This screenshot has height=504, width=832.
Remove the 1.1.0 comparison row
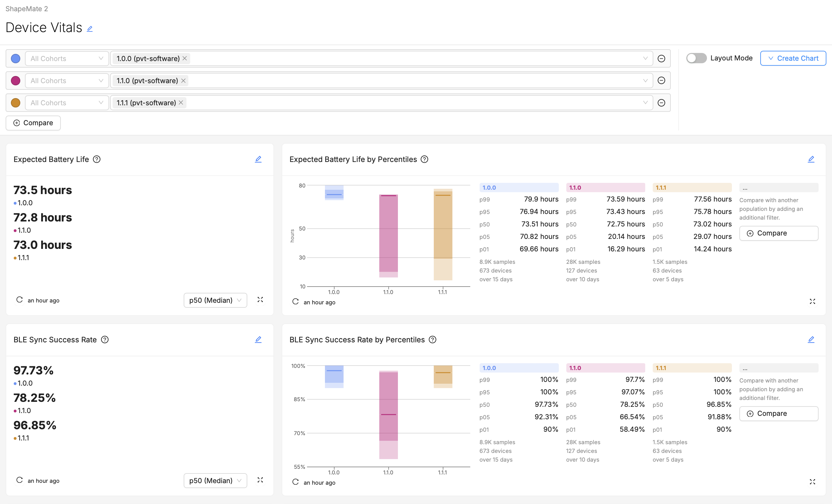tap(661, 80)
